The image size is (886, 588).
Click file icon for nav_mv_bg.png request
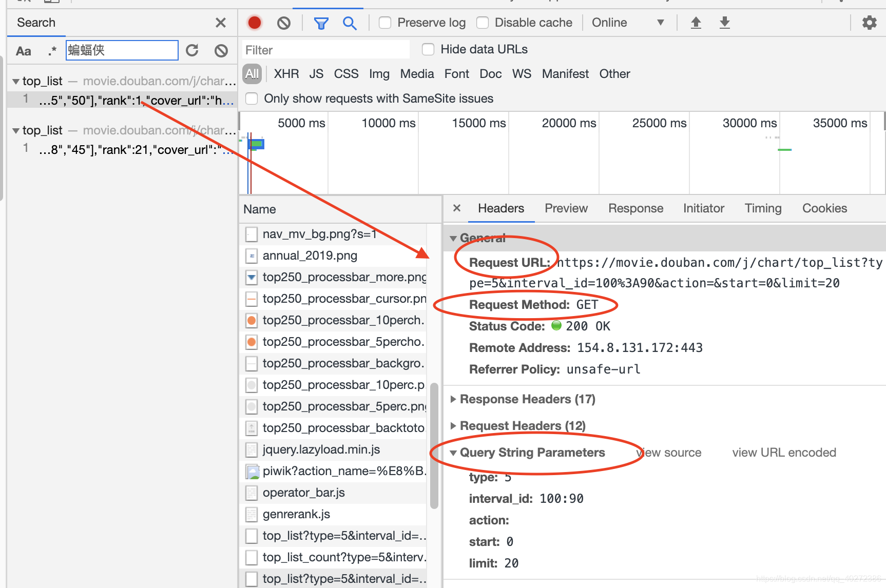click(252, 234)
